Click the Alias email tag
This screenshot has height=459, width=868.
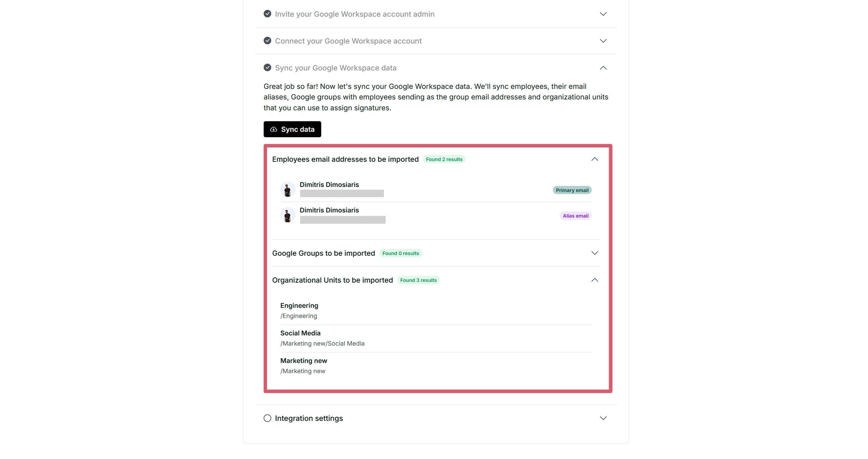(x=575, y=216)
